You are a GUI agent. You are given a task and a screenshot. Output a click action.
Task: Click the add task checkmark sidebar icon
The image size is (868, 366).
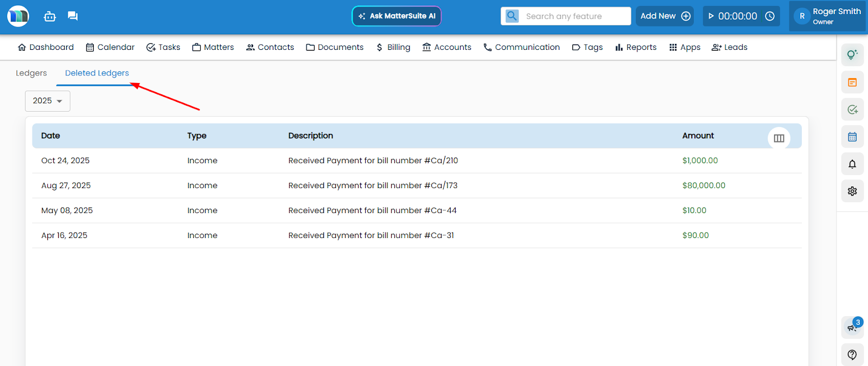tap(852, 110)
